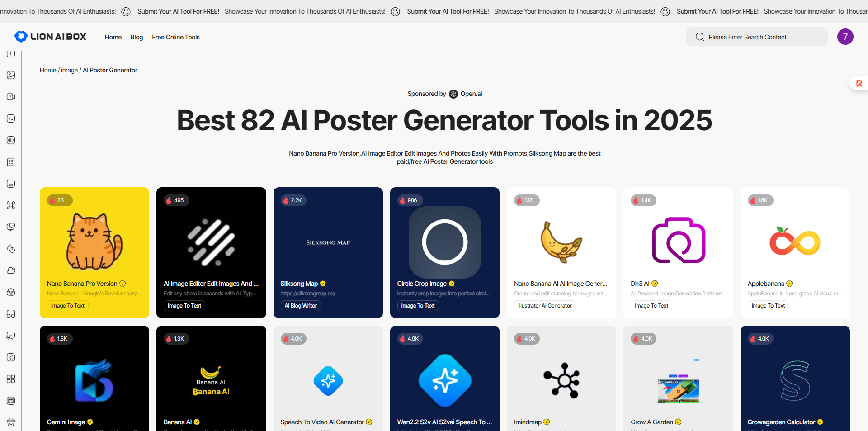Click the 2.2K popularity badge
Viewport: 868px width, 431px height.
pos(293,200)
